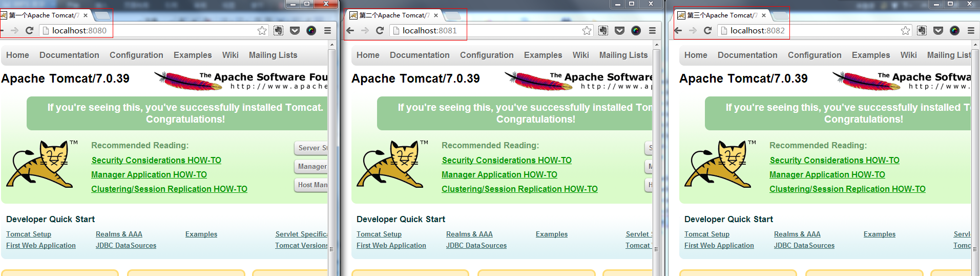Viewport: 980px width, 276px height.
Task: Open Security Considerations HOW-TO in localhost:8080 window
Action: [156, 160]
